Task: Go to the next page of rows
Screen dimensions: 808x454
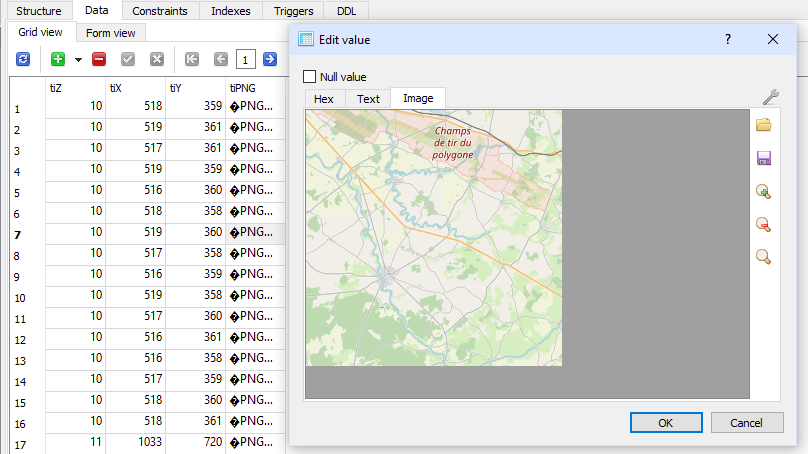Action: click(x=270, y=59)
